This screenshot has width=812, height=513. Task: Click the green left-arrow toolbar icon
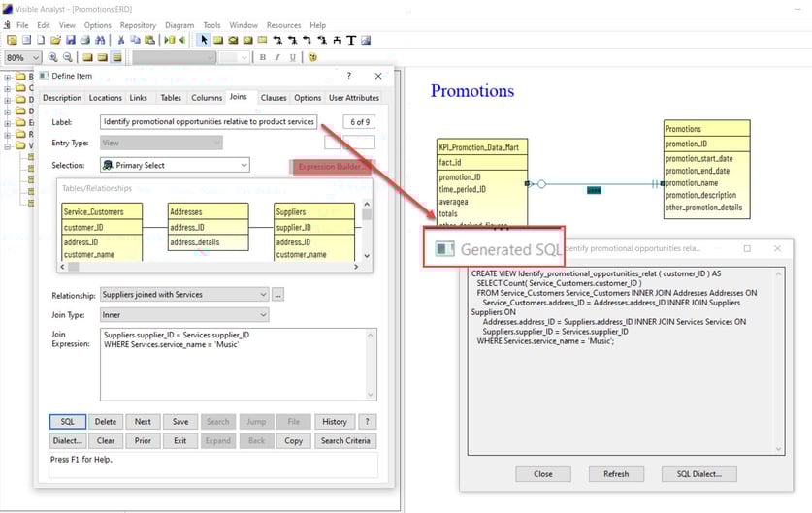(x=182, y=40)
